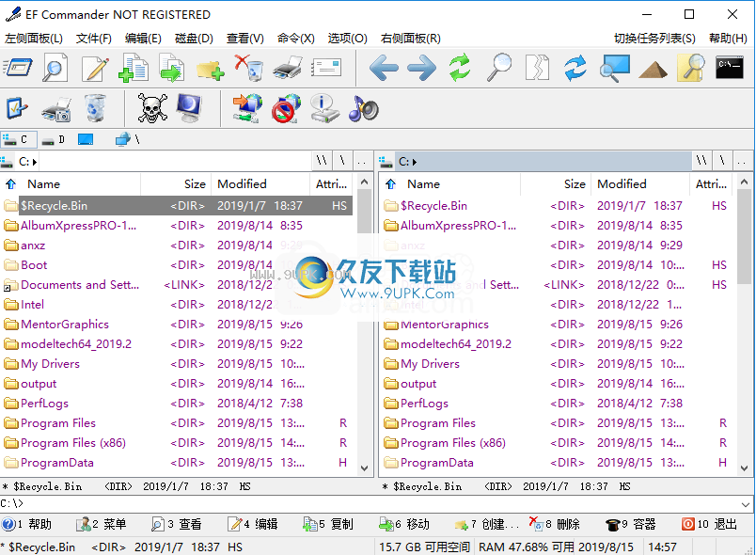Viewport: 756px width, 555px height.
Task: Expand right panel C: path arrow
Action: click(415, 162)
